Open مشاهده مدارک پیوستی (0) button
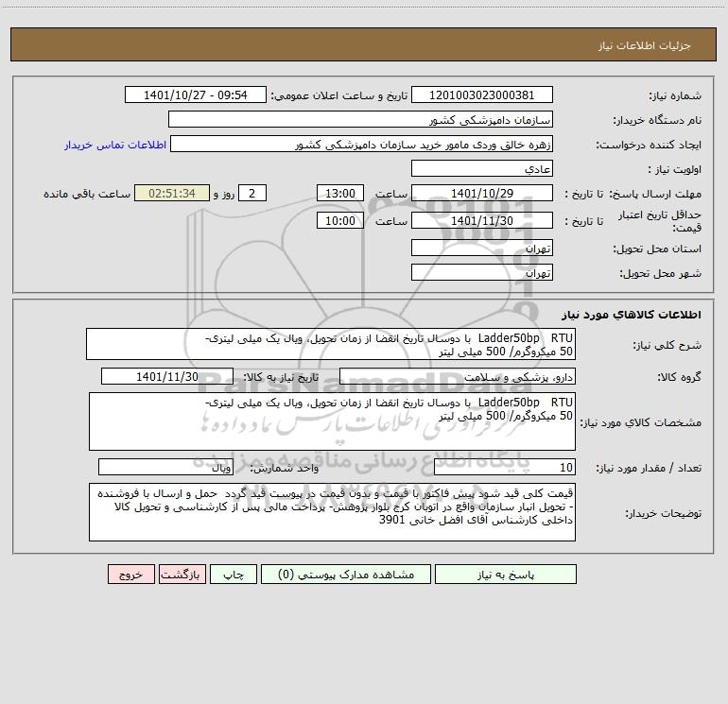Screen dimensions: 728x704 click(346, 575)
